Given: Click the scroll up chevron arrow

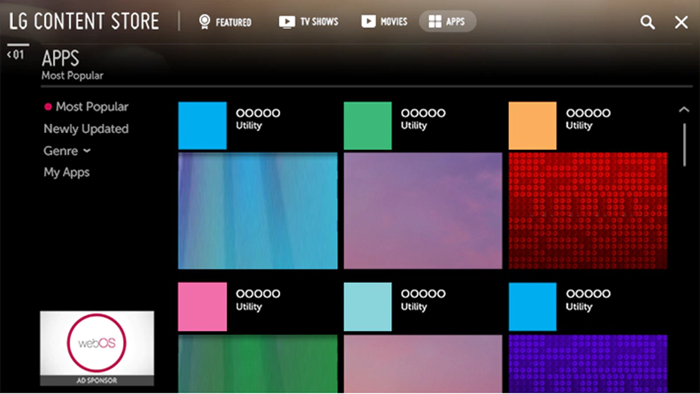Looking at the screenshot, I should (683, 109).
